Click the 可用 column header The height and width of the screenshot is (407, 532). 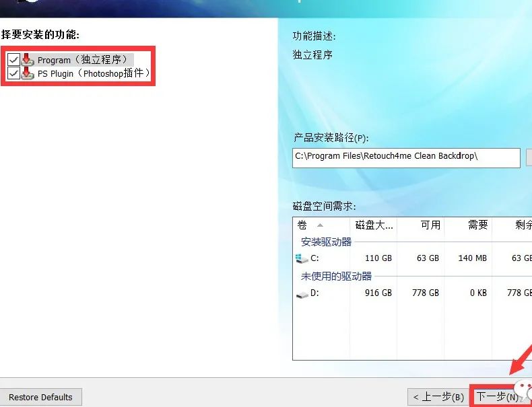(421, 225)
